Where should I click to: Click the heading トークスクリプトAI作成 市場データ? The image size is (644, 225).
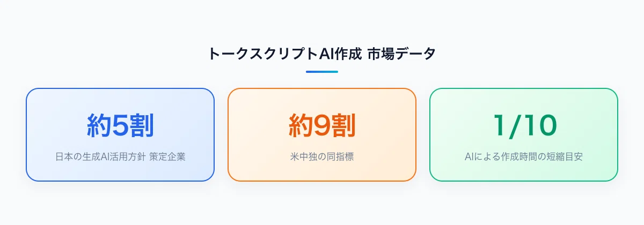point(322,54)
